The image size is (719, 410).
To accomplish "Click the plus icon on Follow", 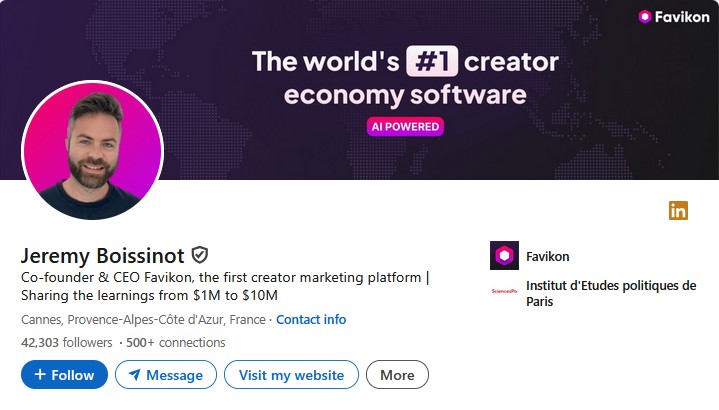I will [40, 375].
